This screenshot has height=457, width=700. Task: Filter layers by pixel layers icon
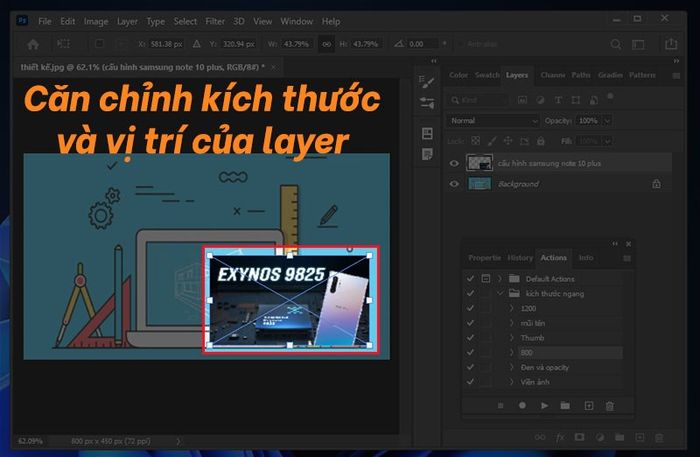[x=522, y=100]
